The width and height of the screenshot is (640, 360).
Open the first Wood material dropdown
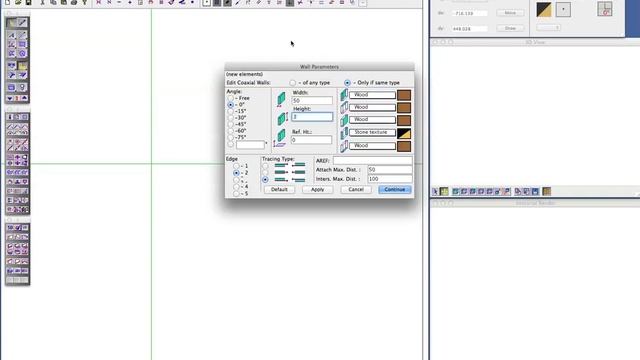pos(372,95)
